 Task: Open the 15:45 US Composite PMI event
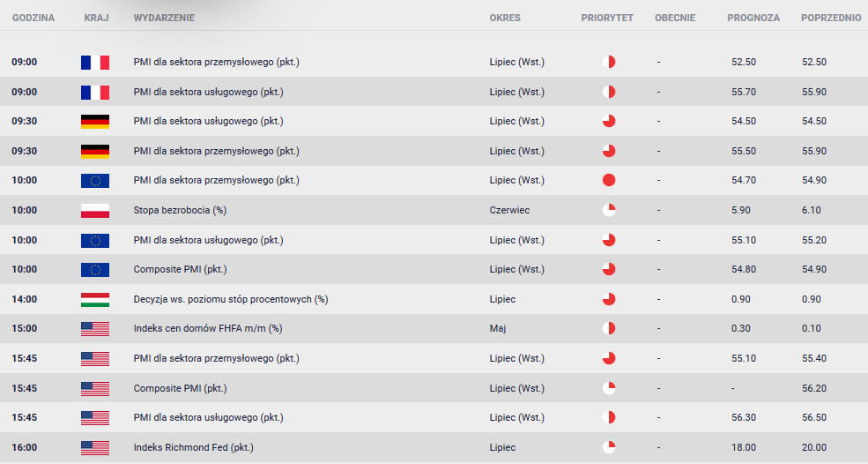click(180, 388)
